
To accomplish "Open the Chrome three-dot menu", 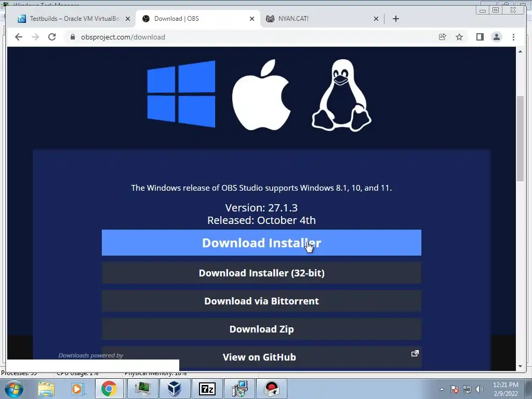I will 513,37.
